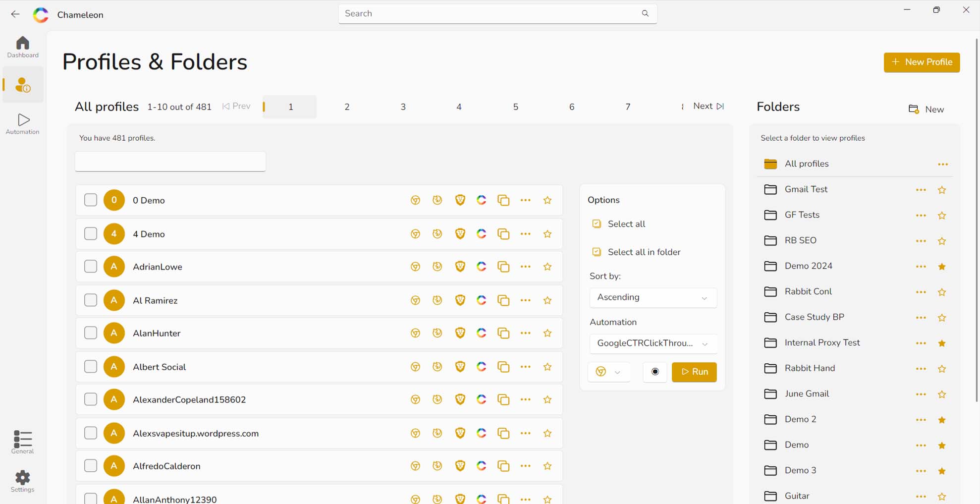
Task: Click the search magnifier icon
Action: [645, 13]
